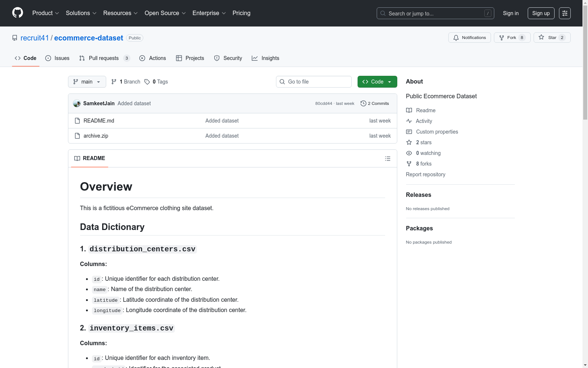
Task: Click the fork icon next to 8 forks
Action: (x=409, y=164)
